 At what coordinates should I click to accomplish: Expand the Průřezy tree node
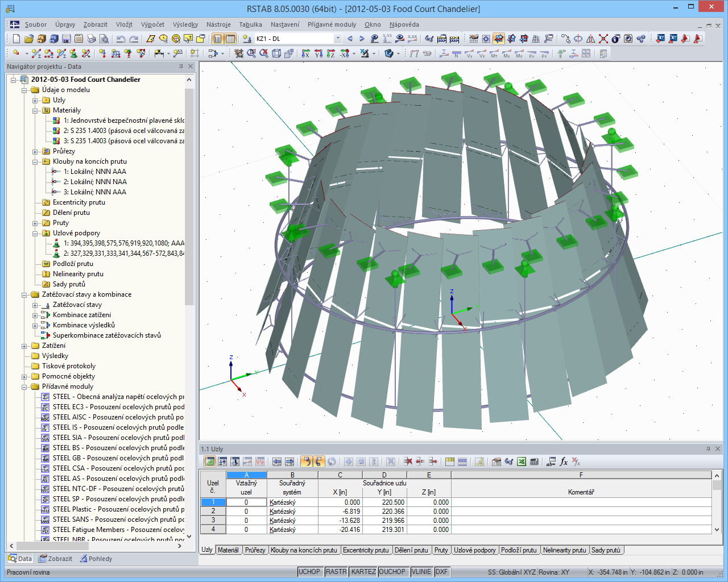pos(35,151)
